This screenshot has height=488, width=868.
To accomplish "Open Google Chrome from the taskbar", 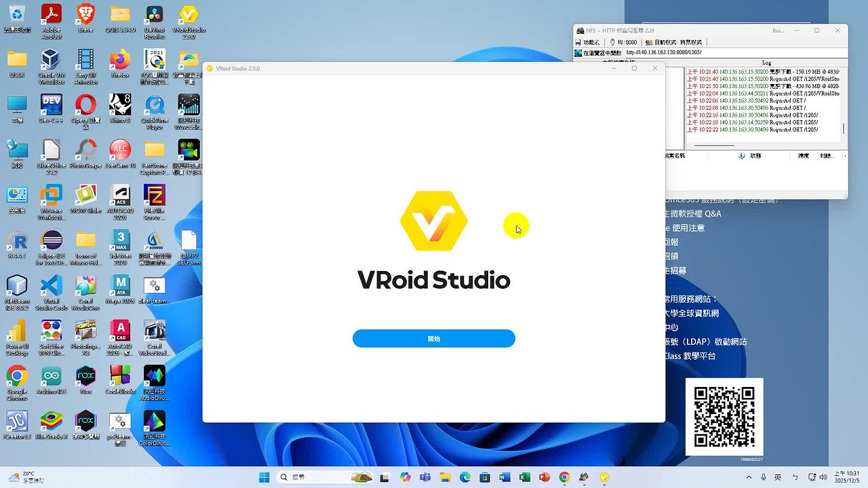I will [x=564, y=478].
